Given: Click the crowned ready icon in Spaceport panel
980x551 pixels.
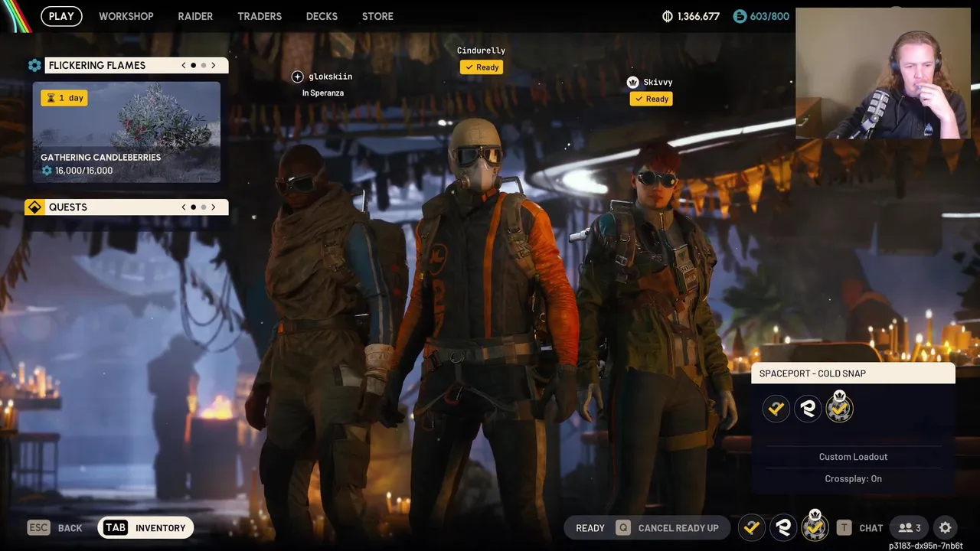Looking at the screenshot, I should pyautogui.click(x=839, y=407).
